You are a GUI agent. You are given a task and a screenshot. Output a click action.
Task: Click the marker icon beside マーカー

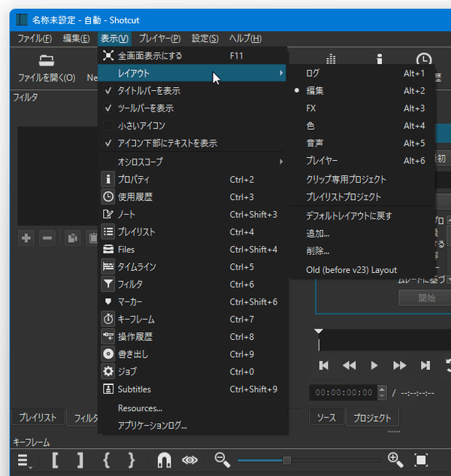(x=108, y=302)
